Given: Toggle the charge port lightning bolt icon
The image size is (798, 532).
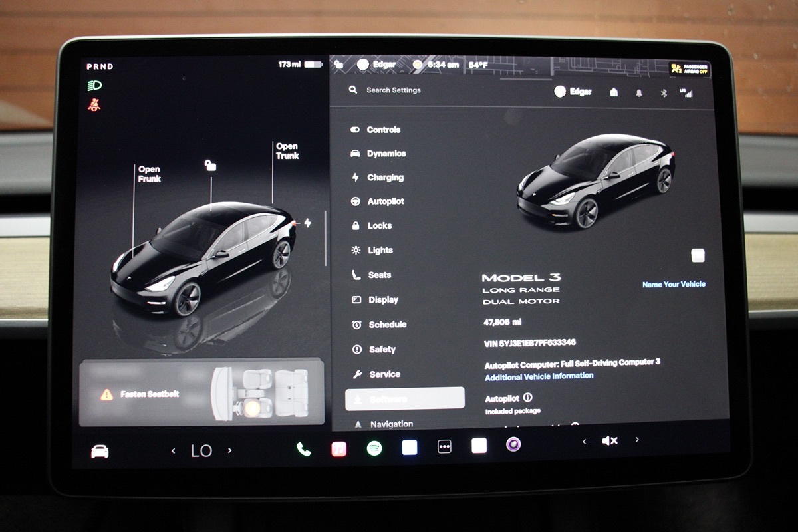Looking at the screenshot, I should point(307,223).
